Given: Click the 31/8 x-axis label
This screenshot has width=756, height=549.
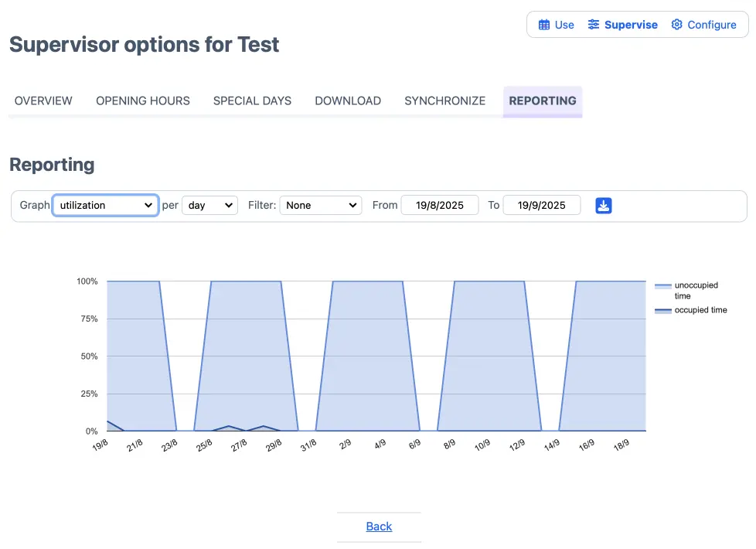Looking at the screenshot, I should (308, 445).
